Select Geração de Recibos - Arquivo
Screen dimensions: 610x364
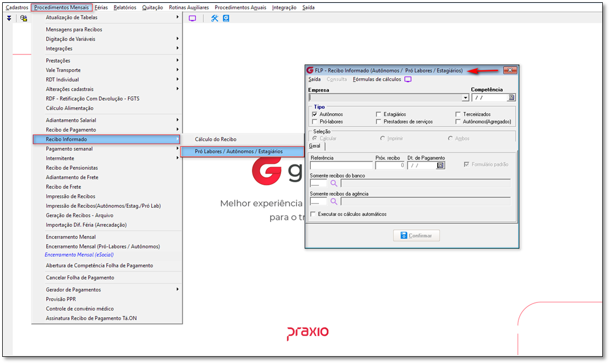[x=79, y=216]
